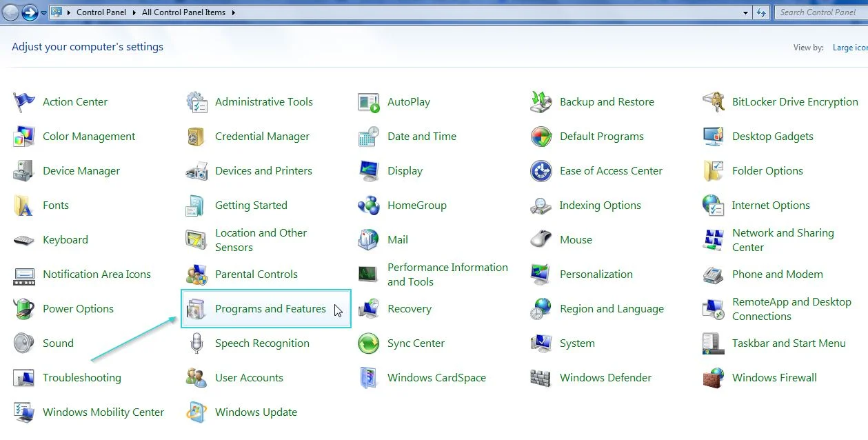The height and width of the screenshot is (440, 868).
Task: Click All Control Panel Items breadcrumb
Action: coord(183,12)
